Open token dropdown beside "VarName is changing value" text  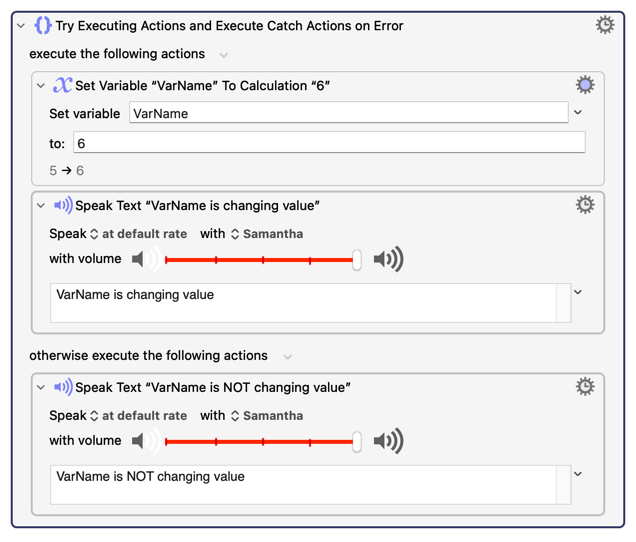pos(578,292)
